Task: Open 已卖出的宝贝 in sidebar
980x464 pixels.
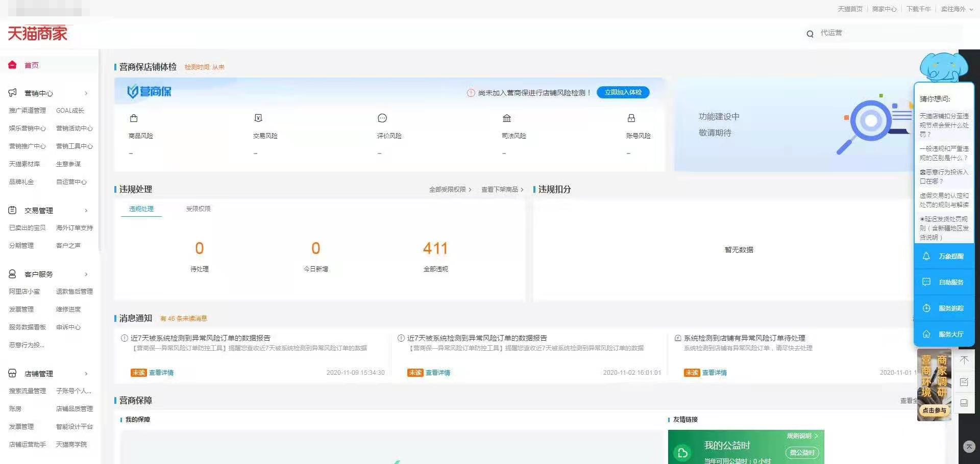Action: coord(28,228)
